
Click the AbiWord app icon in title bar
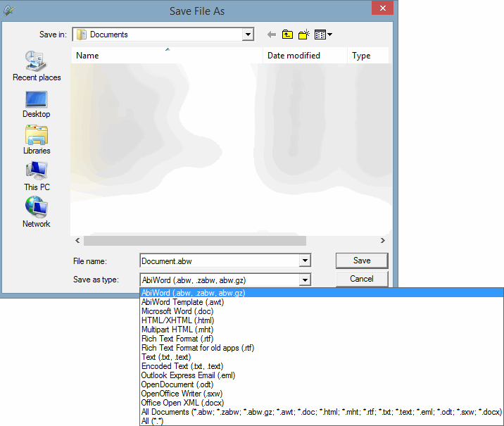9,11
